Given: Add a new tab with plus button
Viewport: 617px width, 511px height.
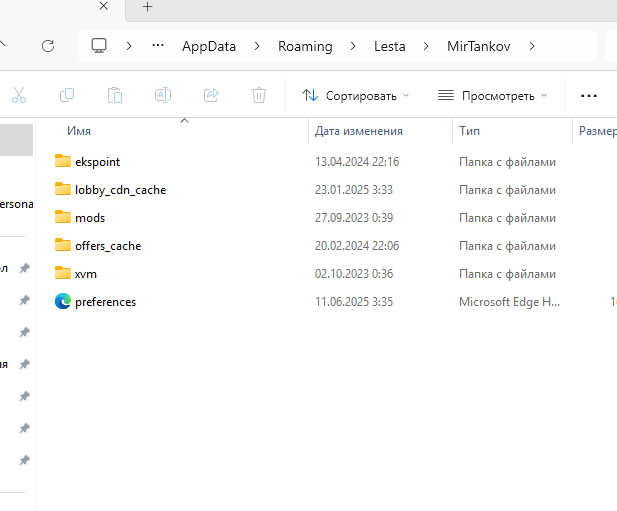Looking at the screenshot, I should tap(148, 7).
